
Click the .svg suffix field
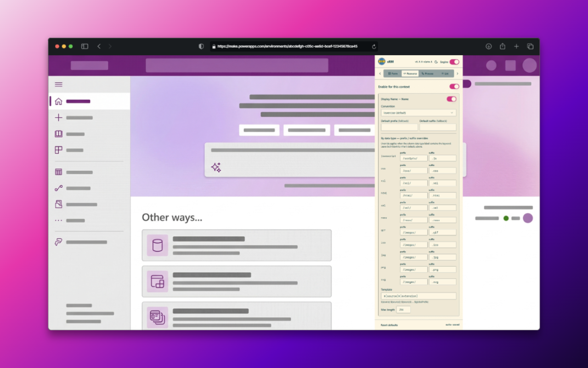[442, 282]
